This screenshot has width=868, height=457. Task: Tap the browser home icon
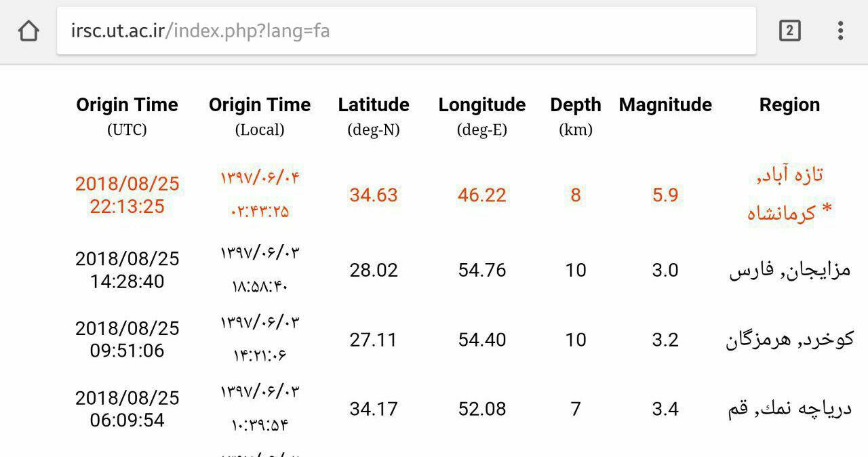28,31
